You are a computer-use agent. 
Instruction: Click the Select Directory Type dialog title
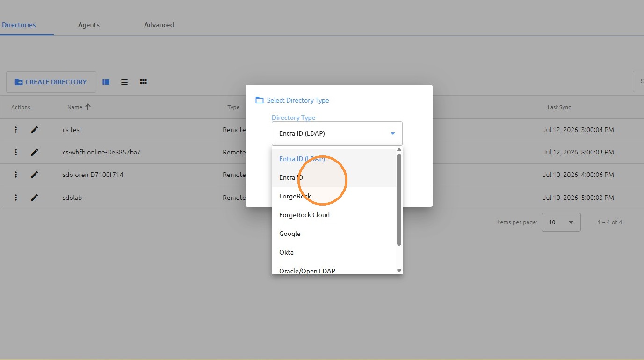(298, 100)
